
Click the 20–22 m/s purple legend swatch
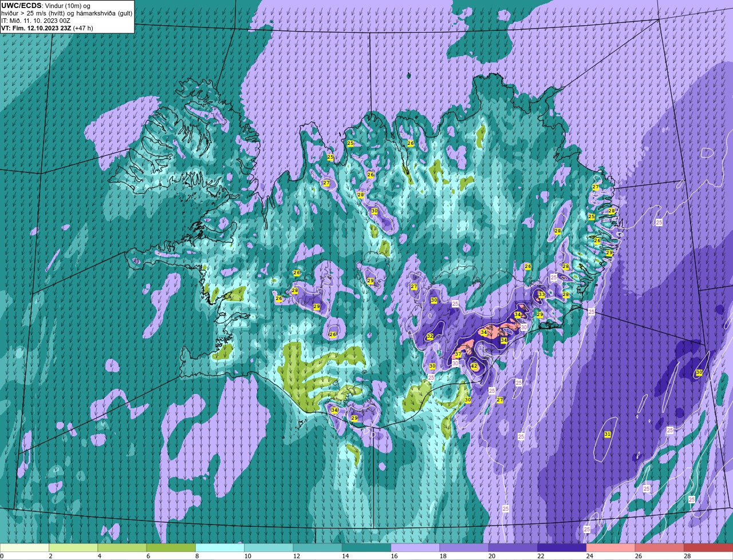(x=513, y=547)
